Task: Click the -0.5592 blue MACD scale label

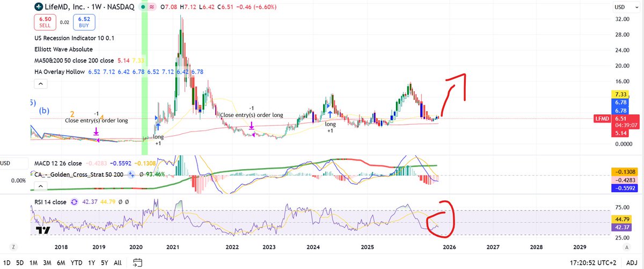Action: [624, 188]
